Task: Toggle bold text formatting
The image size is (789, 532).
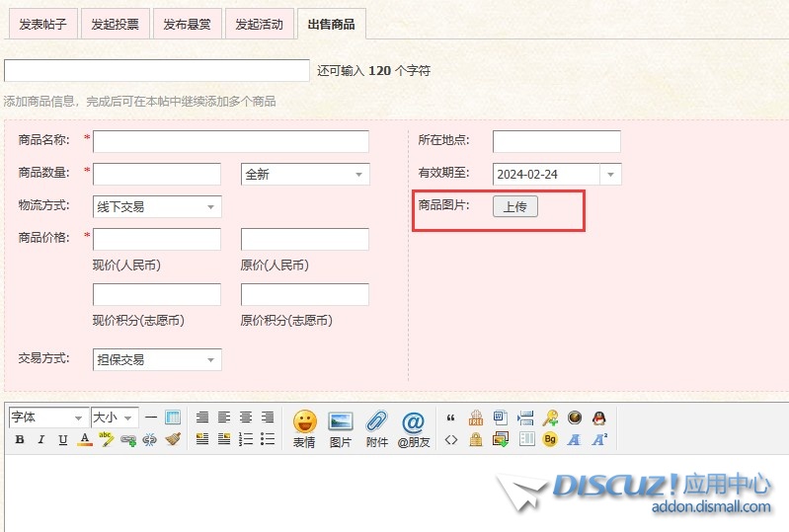Action: (20, 439)
